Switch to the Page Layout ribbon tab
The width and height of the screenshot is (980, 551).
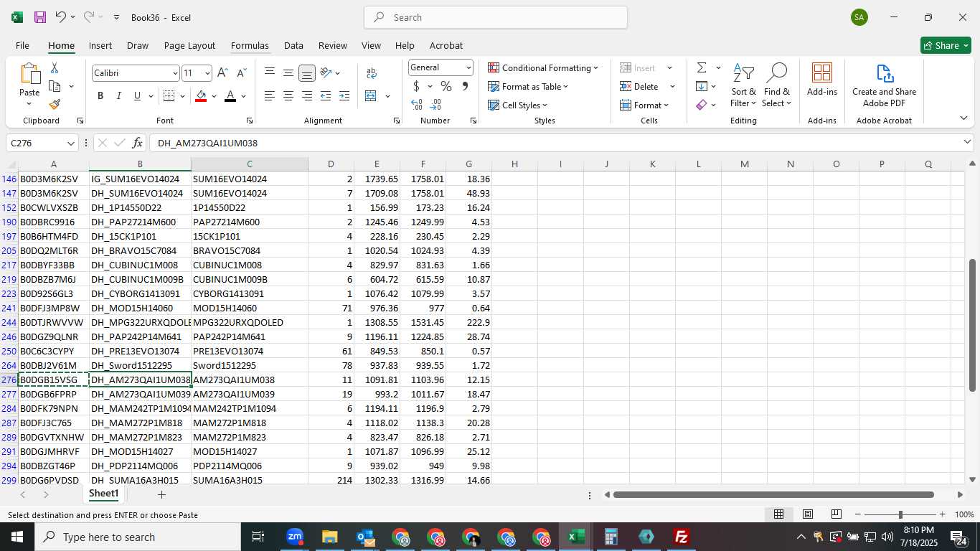point(189,45)
